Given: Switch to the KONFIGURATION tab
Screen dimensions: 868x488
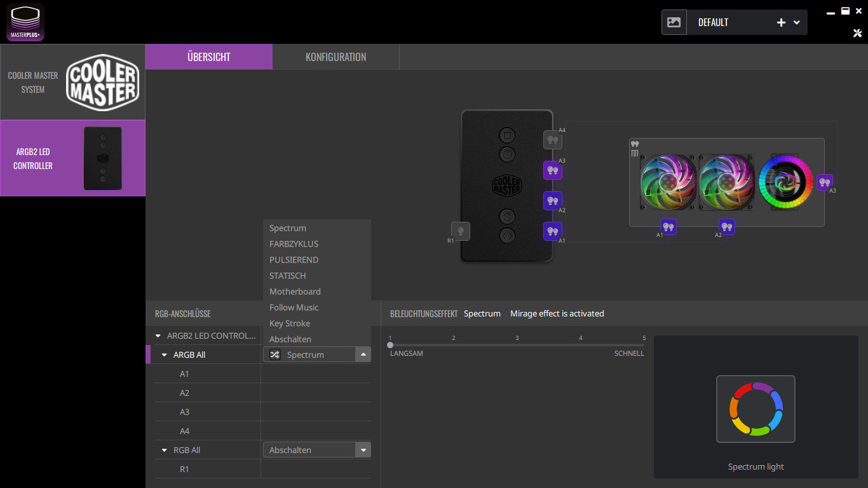Looking at the screenshot, I should point(336,57).
